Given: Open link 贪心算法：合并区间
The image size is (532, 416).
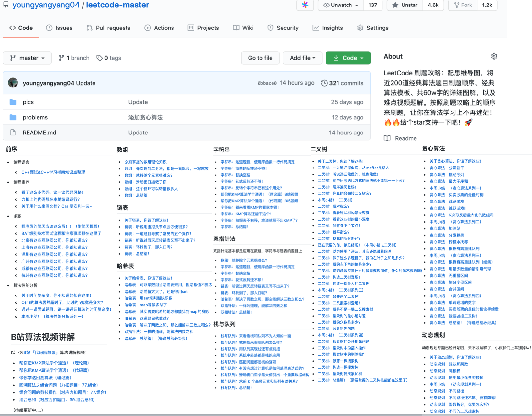Looking at the screenshot, I should click(x=447, y=289).
